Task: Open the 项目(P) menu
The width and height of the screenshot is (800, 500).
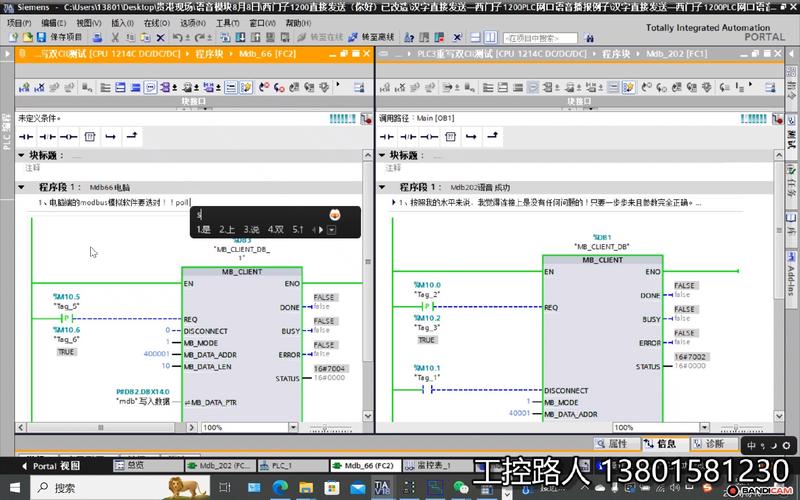Action: (20, 22)
